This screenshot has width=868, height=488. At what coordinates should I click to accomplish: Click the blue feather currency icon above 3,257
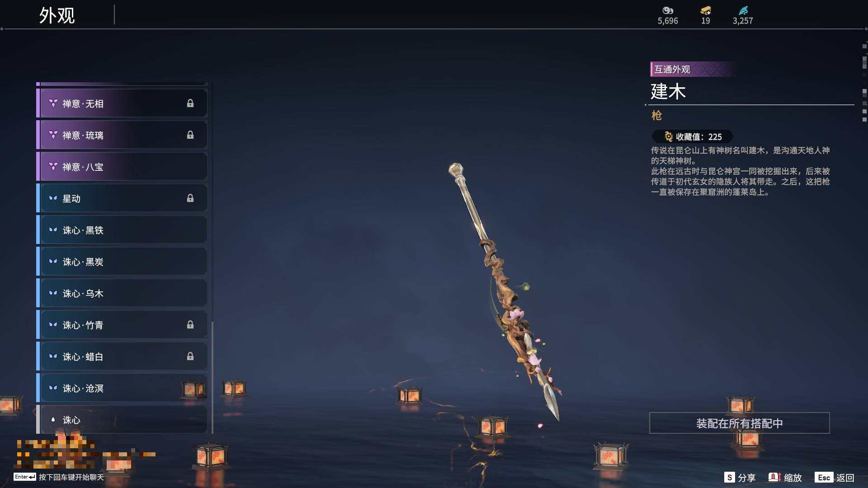click(743, 10)
